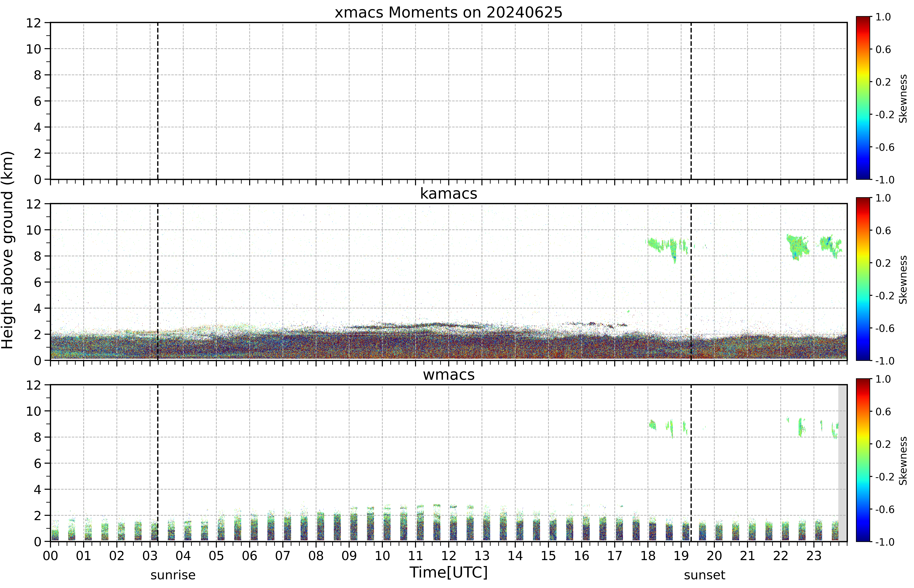914x588 pixels.
Task: Click the sunrise dashed line in the kamacs panel
Action: [158, 282]
